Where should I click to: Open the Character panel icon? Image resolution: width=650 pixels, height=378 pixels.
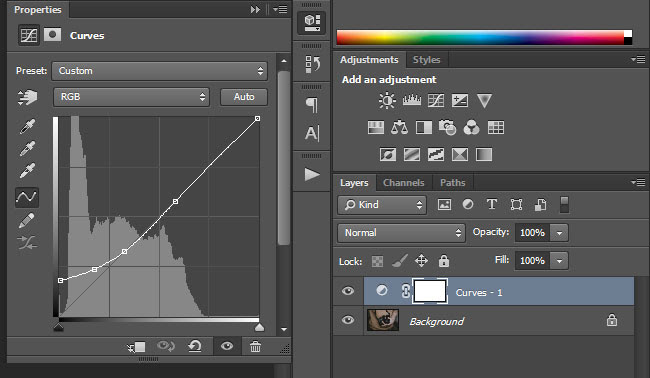(312, 133)
